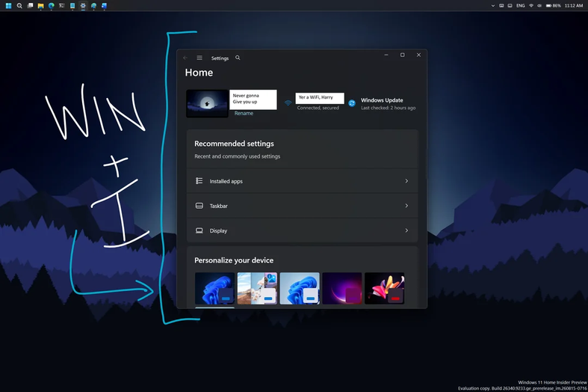This screenshot has width=588, height=392.
Task: Open taskbar Search magnifier
Action: 19,6
